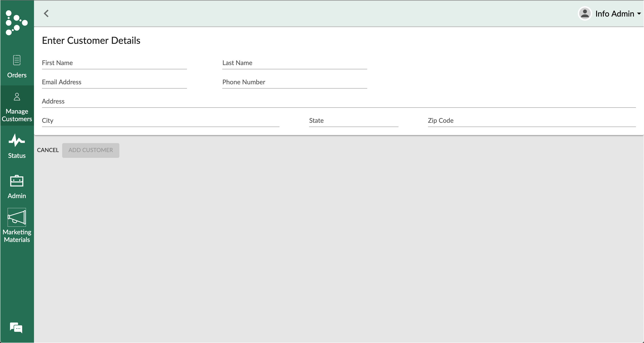Open the Admin briefcase icon
Image resolution: width=644 pixels, height=343 pixels.
17,181
